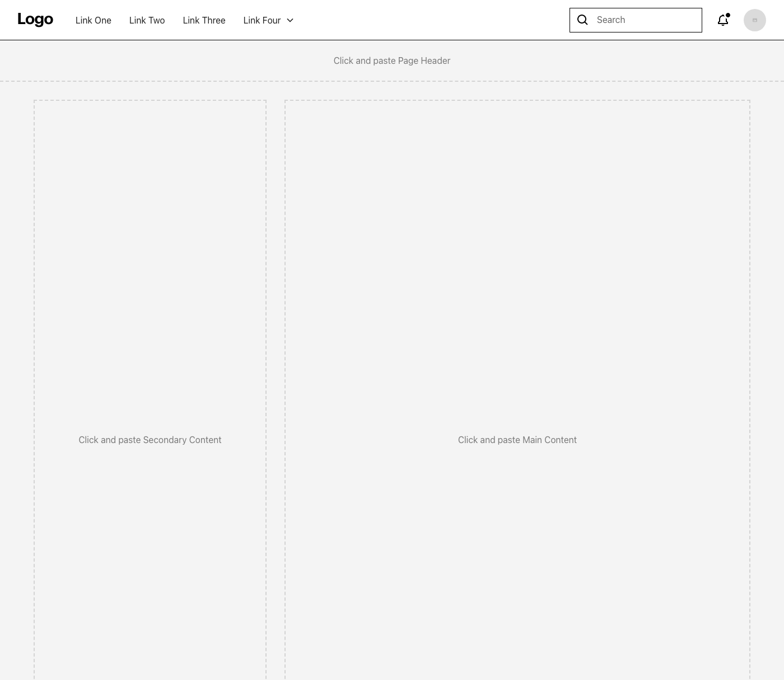Screen dimensions: 784x680
Task: Select the Secondary Content placeholder panel
Action: pos(150,390)
